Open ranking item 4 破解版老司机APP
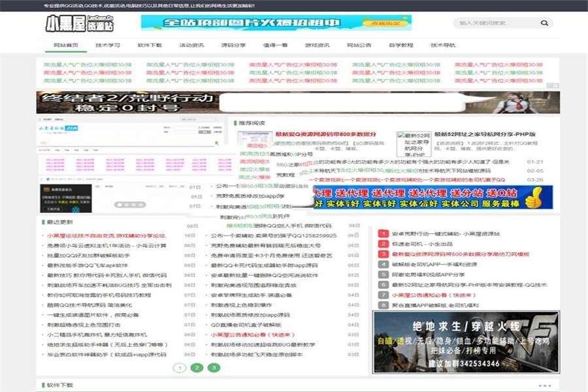This screenshot has width=588, height=392. point(434,264)
